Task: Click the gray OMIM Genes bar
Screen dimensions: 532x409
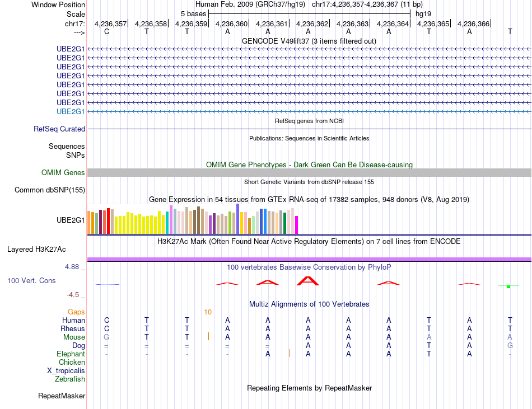Action: 309,172
